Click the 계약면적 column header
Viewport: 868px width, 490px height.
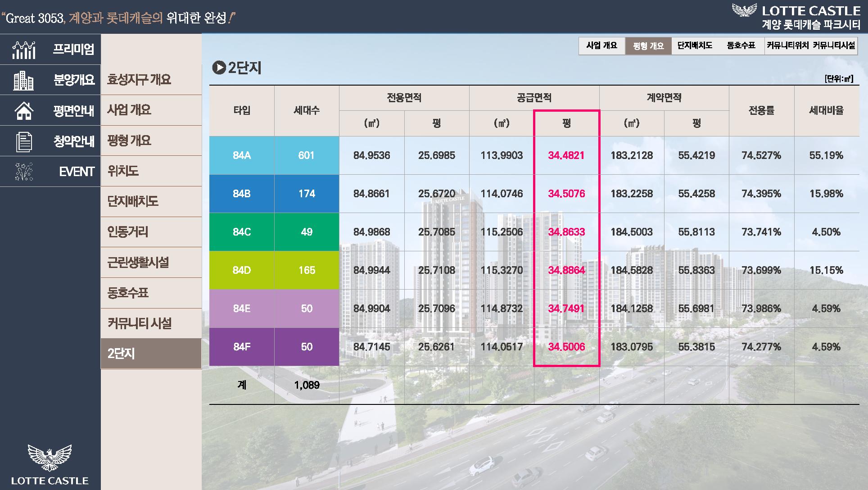664,98
